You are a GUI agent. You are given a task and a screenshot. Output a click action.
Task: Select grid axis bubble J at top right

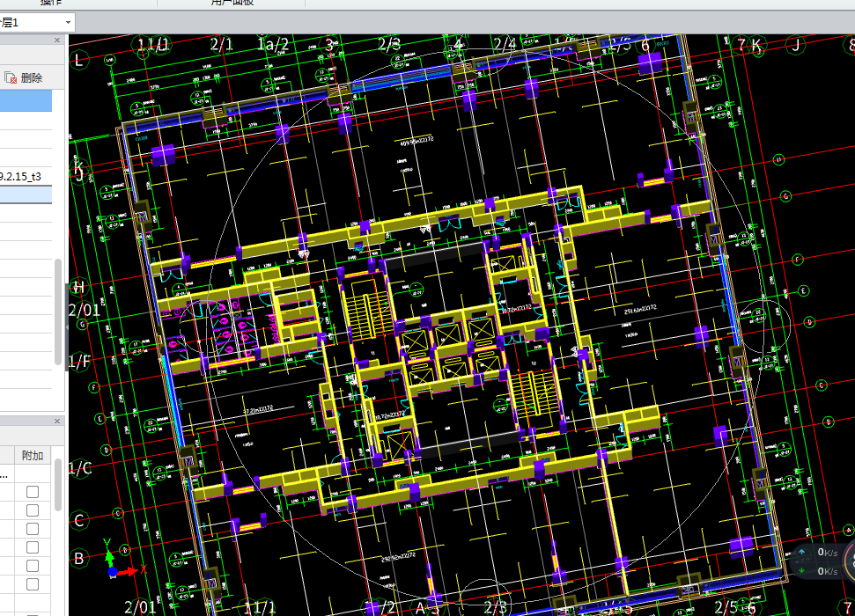(x=796, y=45)
